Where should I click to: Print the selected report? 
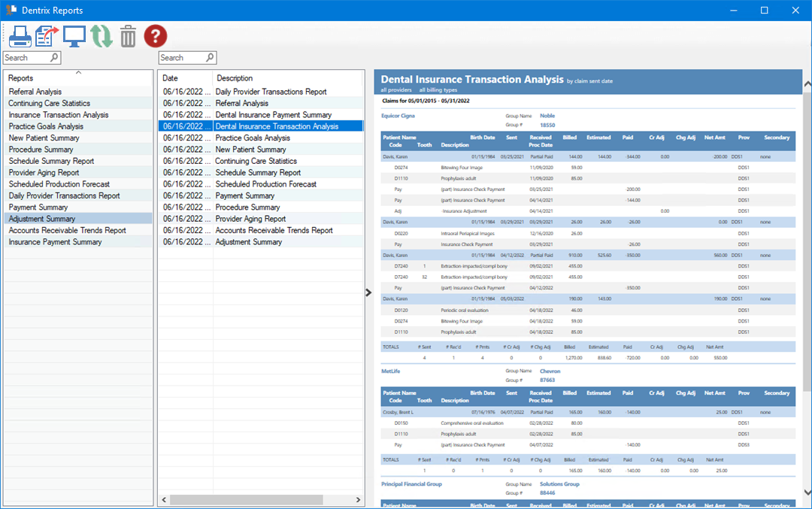pos(20,35)
